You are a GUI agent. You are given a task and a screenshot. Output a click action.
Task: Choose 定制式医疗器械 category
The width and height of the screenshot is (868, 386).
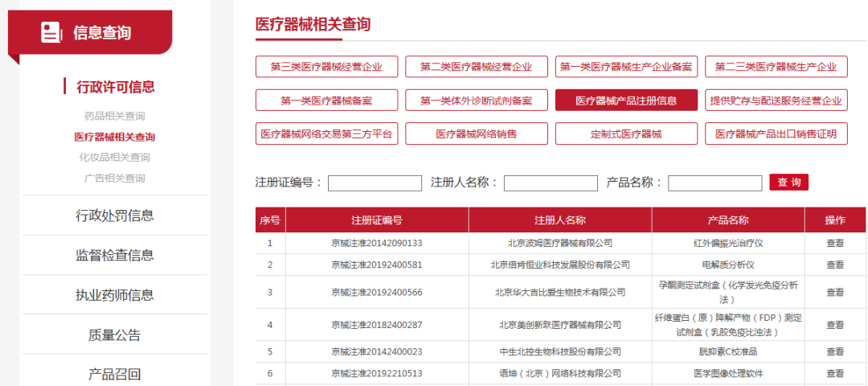pos(626,133)
